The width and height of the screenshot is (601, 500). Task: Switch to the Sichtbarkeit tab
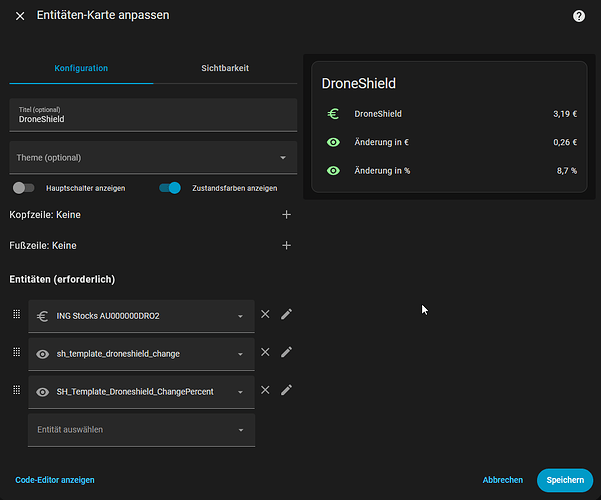[x=225, y=68]
